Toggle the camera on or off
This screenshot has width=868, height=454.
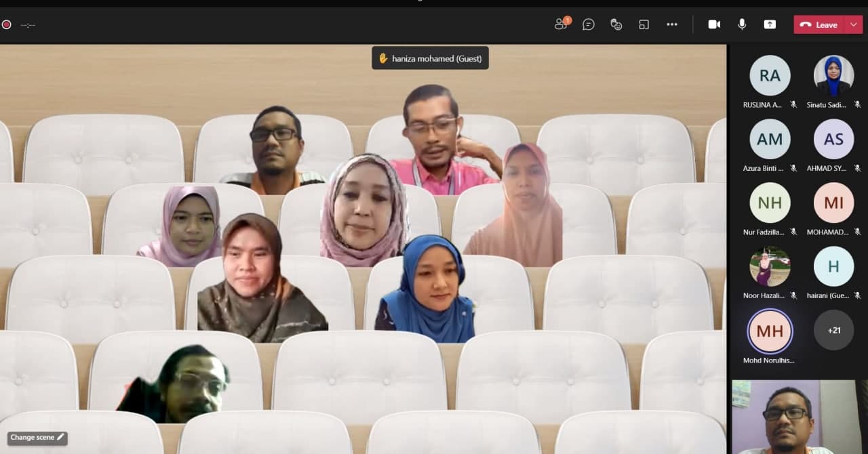[x=714, y=24]
